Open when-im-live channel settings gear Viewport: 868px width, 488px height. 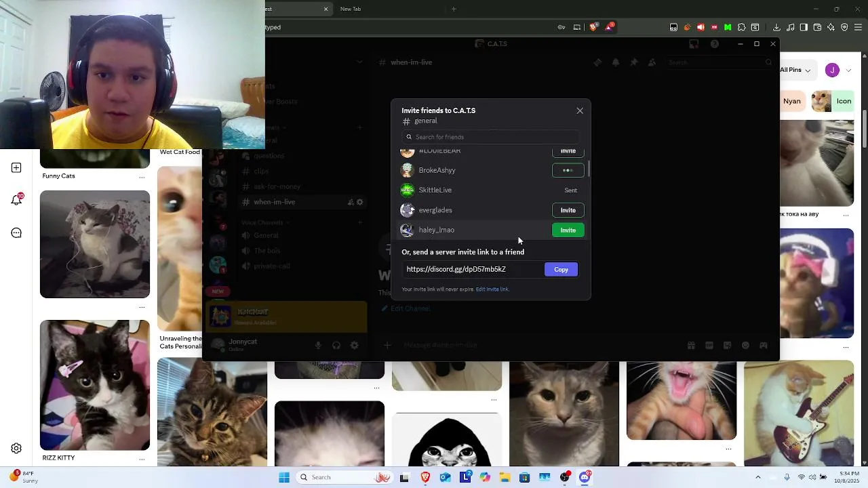(x=360, y=202)
